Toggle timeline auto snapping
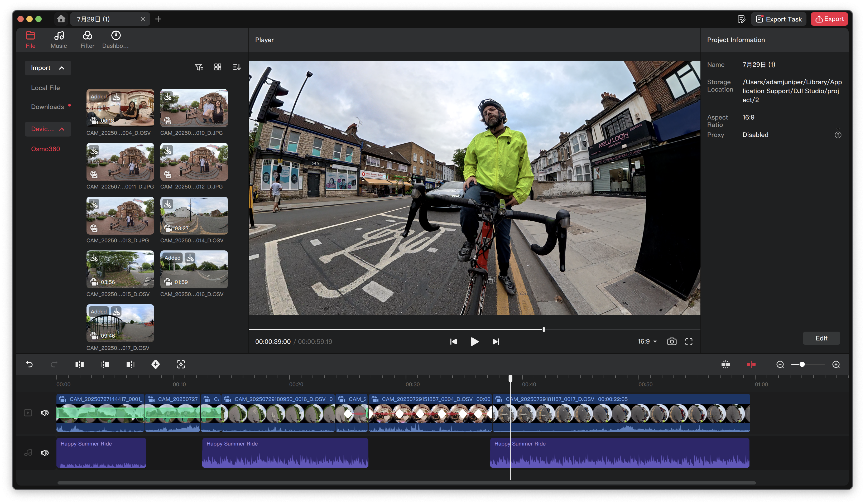This screenshot has height=504, width=865. coord(725,364)
